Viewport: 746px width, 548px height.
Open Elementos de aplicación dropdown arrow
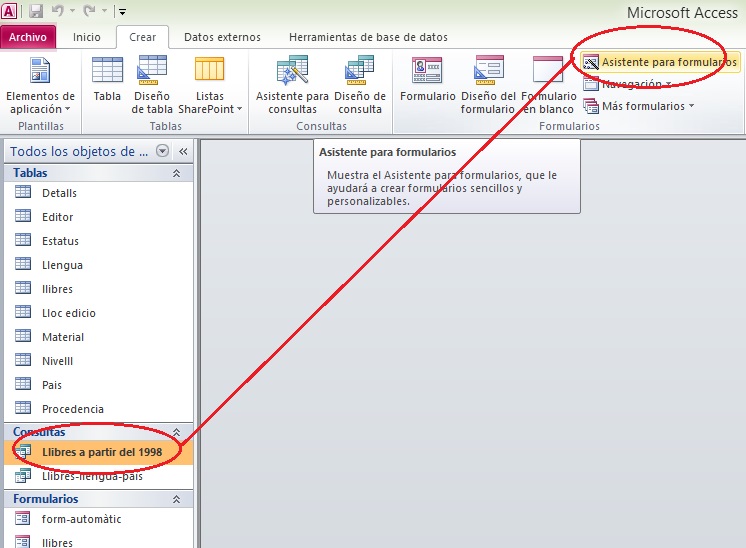(68, 109)
